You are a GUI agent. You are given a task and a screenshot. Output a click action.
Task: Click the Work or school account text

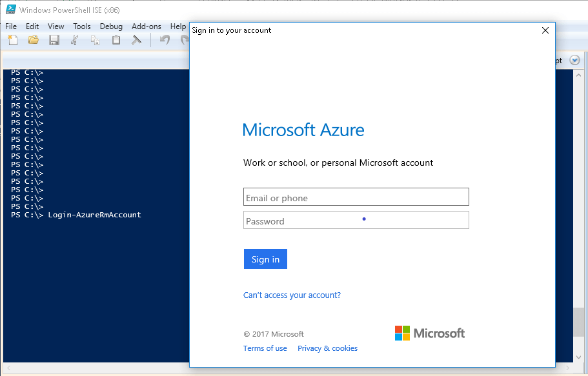[x=338, y=163]
